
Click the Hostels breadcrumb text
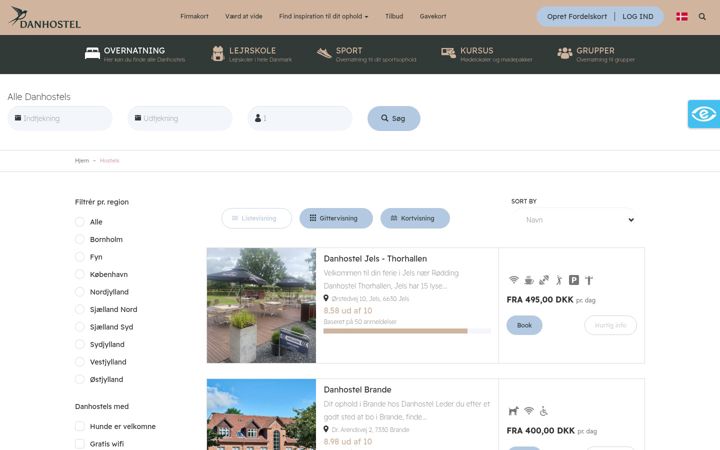[109, 160]
